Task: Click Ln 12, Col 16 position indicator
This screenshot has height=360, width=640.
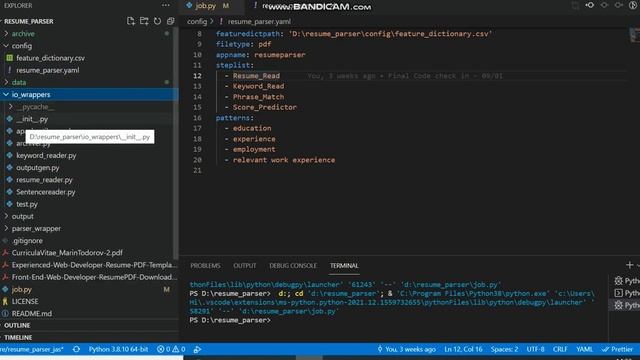Action: coord(463,349)
